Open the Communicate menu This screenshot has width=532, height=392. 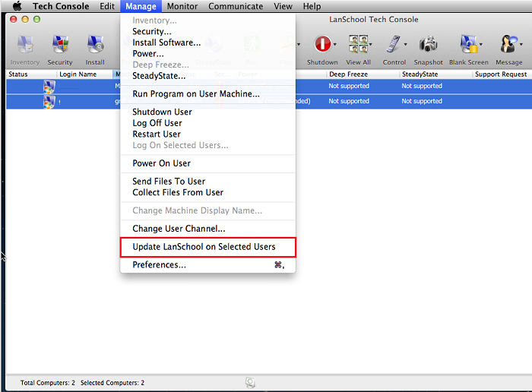coord(236,6)
